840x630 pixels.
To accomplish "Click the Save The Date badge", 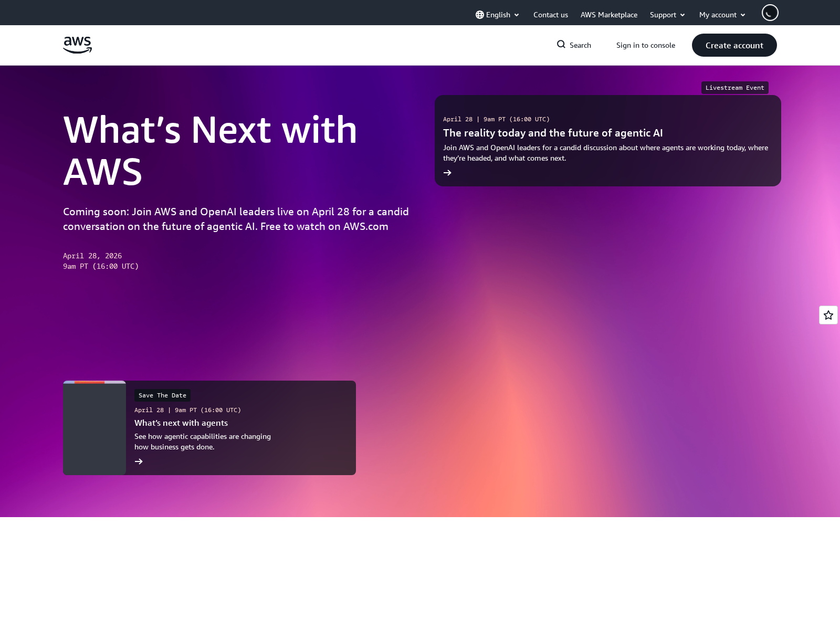I will tap(162, 395).
